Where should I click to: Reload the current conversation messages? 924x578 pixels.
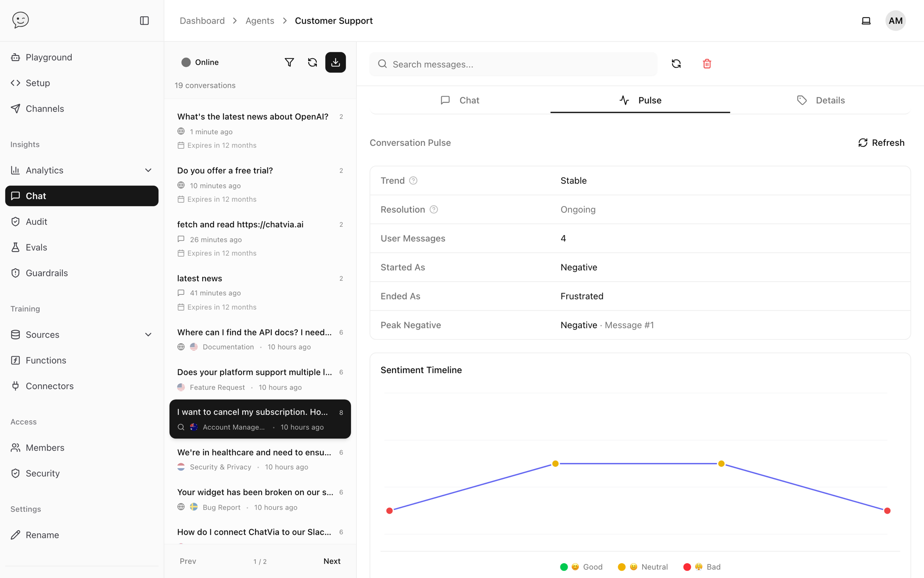(676, 64)
